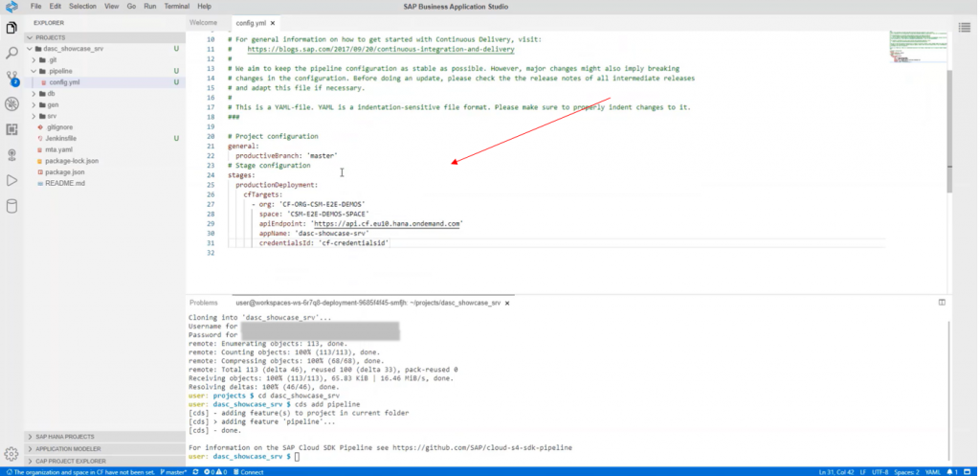
Task: Open the Terminal menu
Action: pos(177,7)
